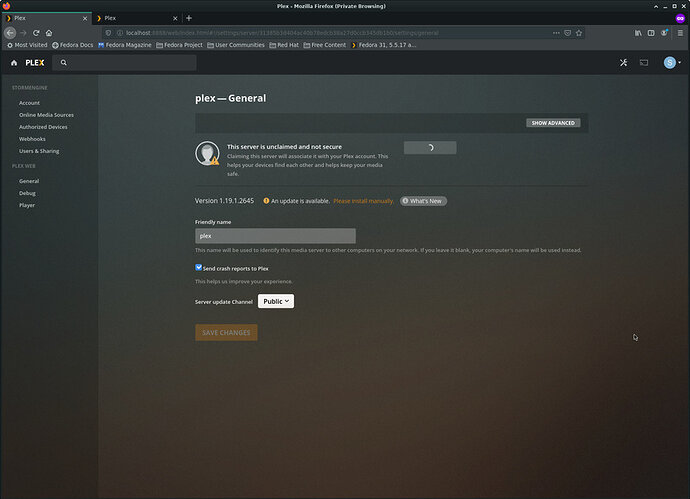
Task: Click the unclaimed server warning avatar icon
Action: 207,153
